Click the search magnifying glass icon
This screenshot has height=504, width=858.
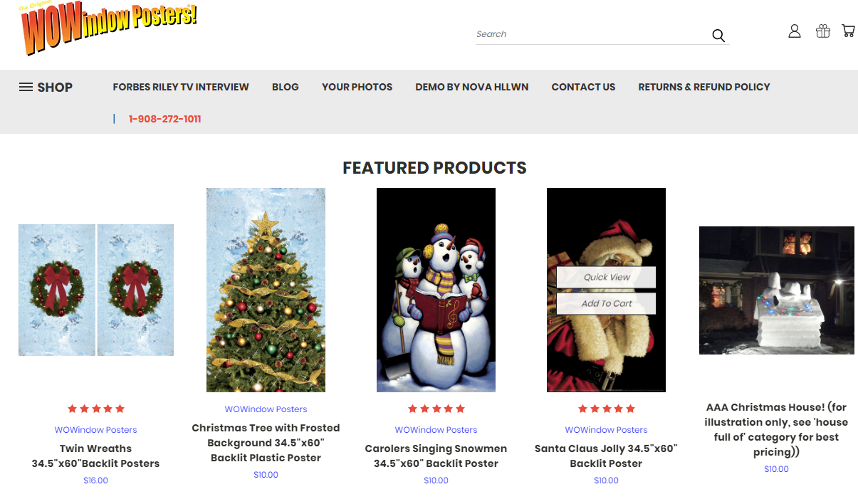point(718,36)
